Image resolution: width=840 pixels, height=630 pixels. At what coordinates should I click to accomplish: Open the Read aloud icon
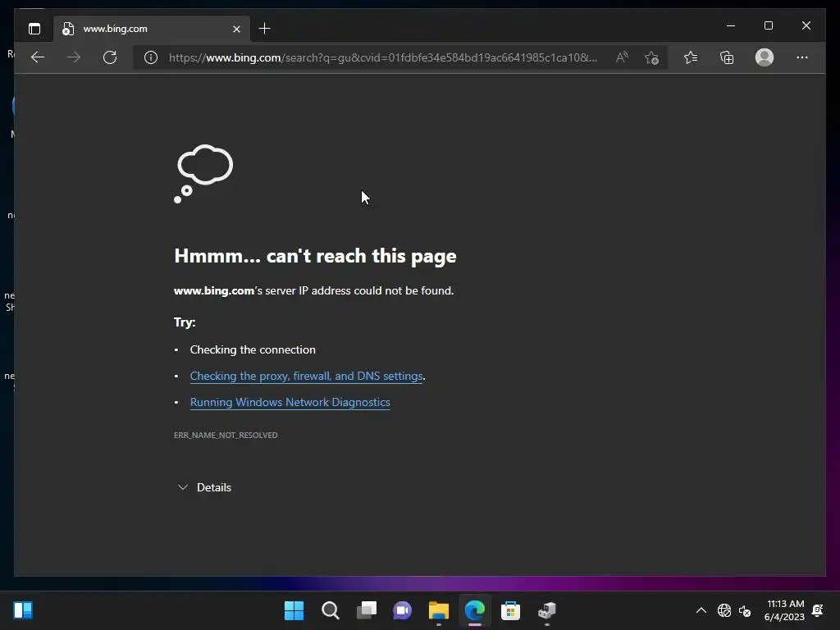pos(622,57)
